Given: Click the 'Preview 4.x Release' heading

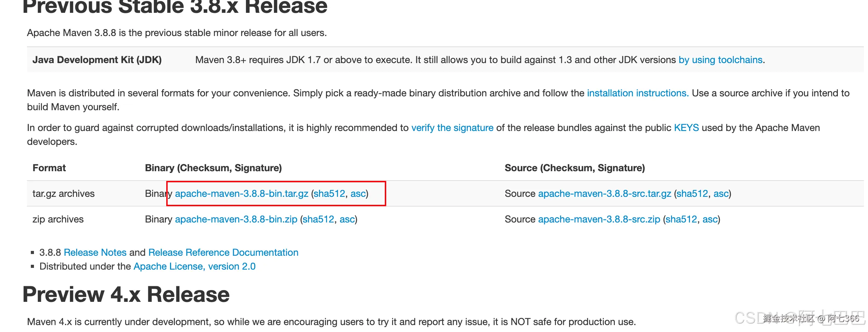Looking at the screenshot, I should click(x=126, y=295).
